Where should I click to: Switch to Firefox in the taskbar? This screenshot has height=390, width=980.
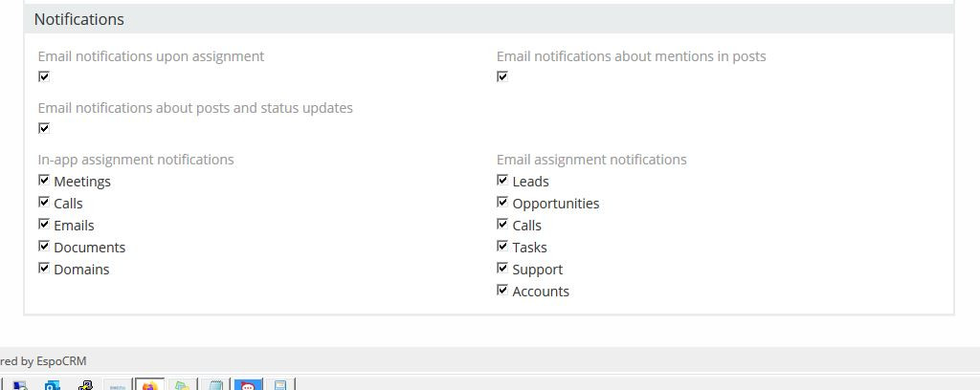149,385
